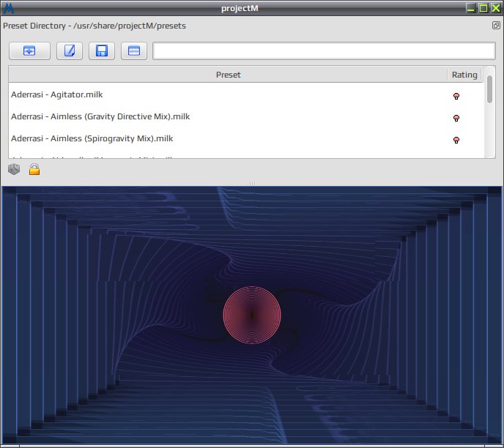Click the preset list vertical scrollbar handle

point(489,89)
